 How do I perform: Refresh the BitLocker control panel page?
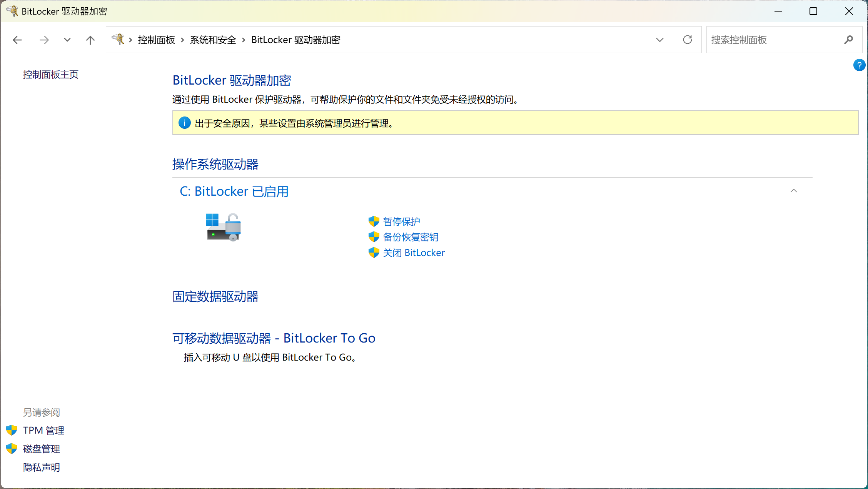(x=687, y=40)
